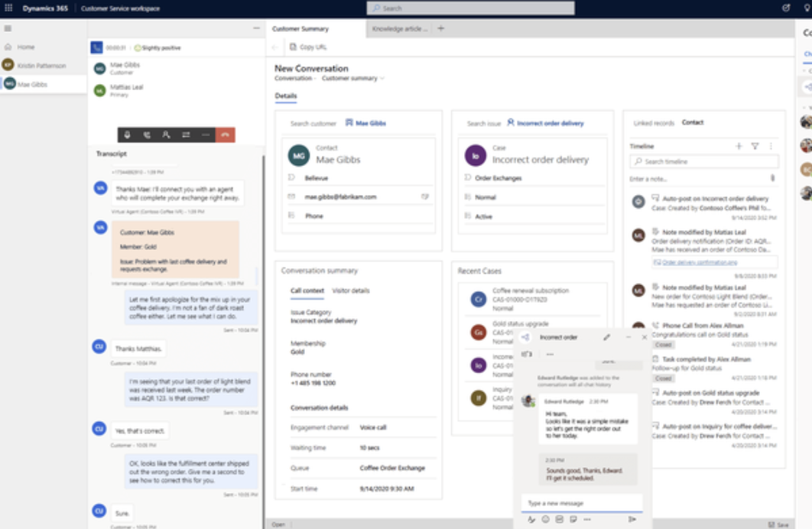Mute the call with the microphone button
The width and height of the screenshot is (812, 529).
pyautogui.click(x=128, y=135)
